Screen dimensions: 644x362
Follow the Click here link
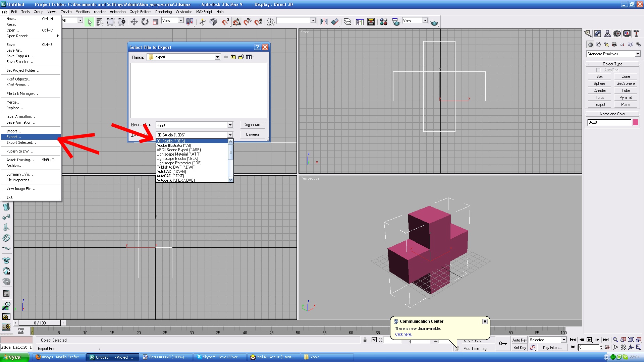(x=403, y=334)
